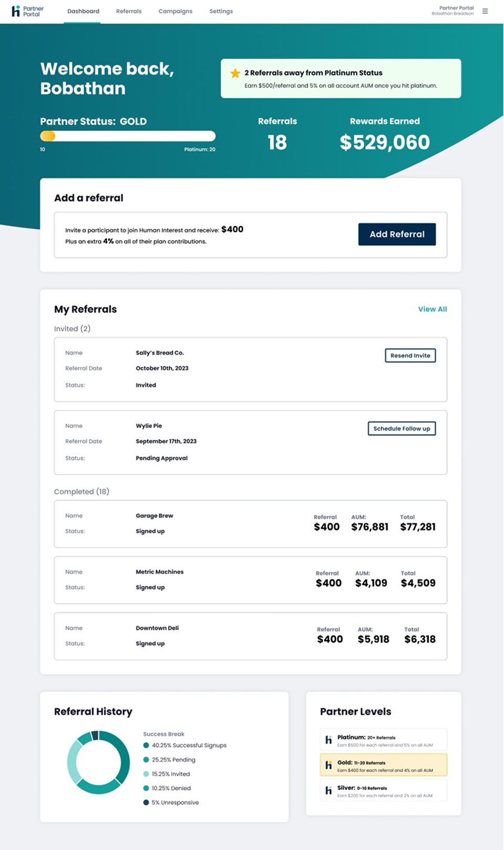Select the Downtown Deli referral name

tap(157, 628)
